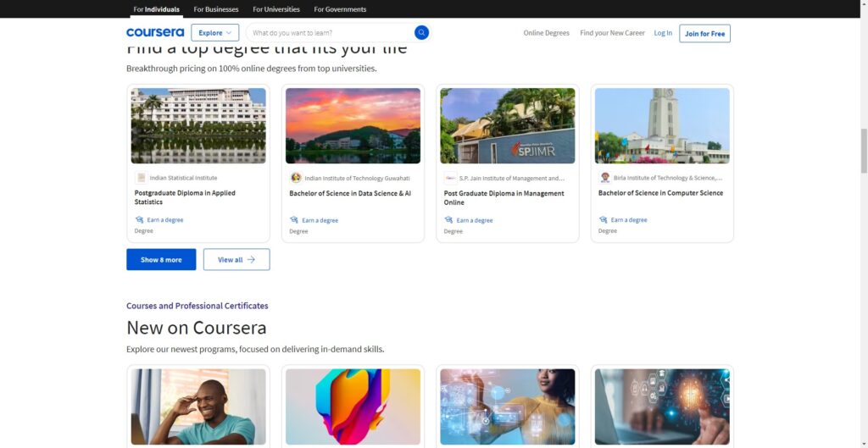Click the blue search magnifier icon

coord(421,33)
